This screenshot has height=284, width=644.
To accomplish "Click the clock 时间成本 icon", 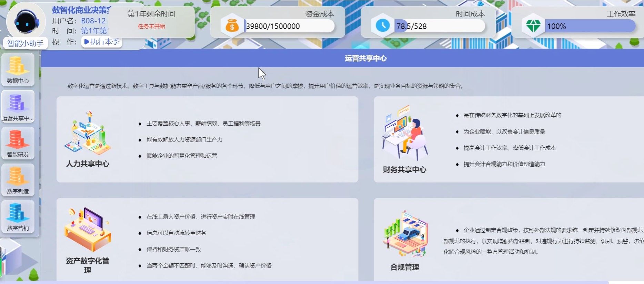I will coord(382,25).
